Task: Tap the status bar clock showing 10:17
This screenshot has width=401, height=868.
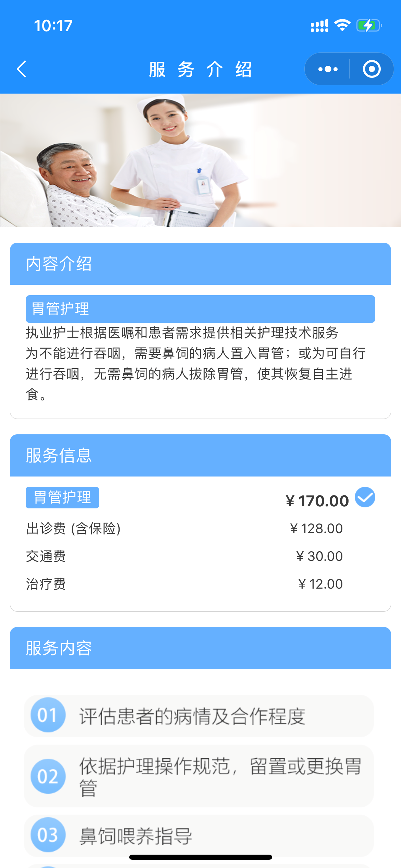Action: click(53, 26)
